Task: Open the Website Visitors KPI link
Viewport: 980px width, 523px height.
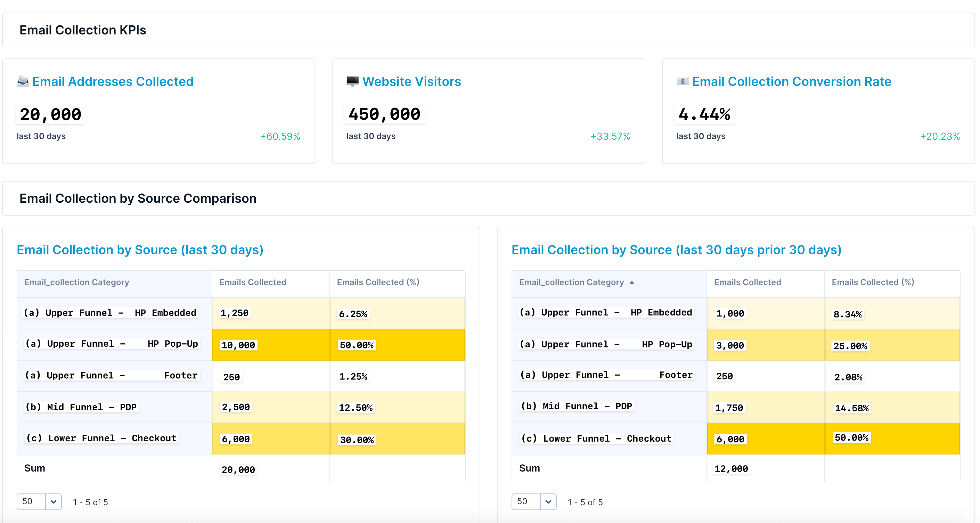Action: [411, 81]
